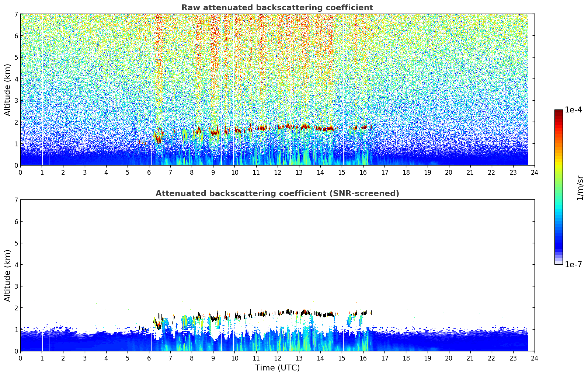Select hour 18 tick label on top plot

point(406,173)
